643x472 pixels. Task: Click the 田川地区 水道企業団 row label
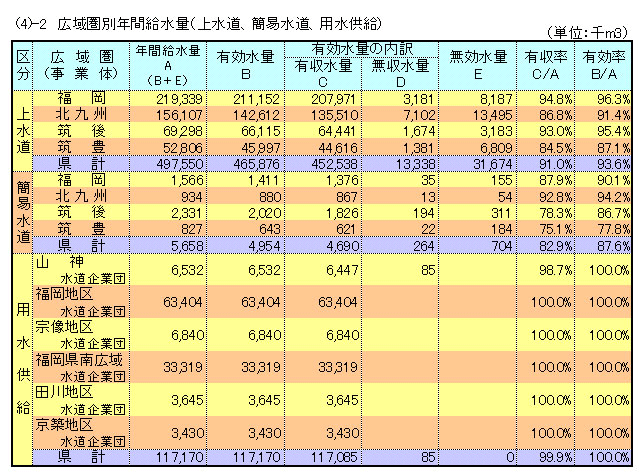click(x=80, y=400)
